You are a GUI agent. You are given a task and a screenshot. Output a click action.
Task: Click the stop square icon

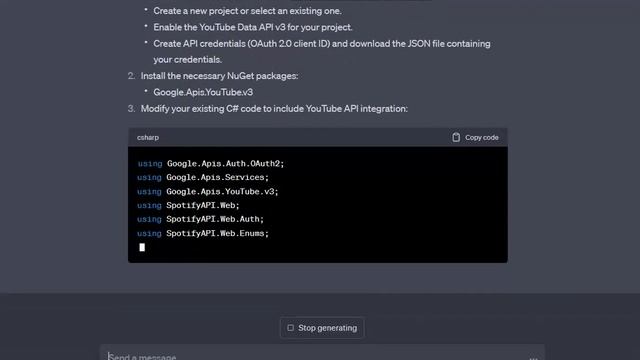coord(290,328)
